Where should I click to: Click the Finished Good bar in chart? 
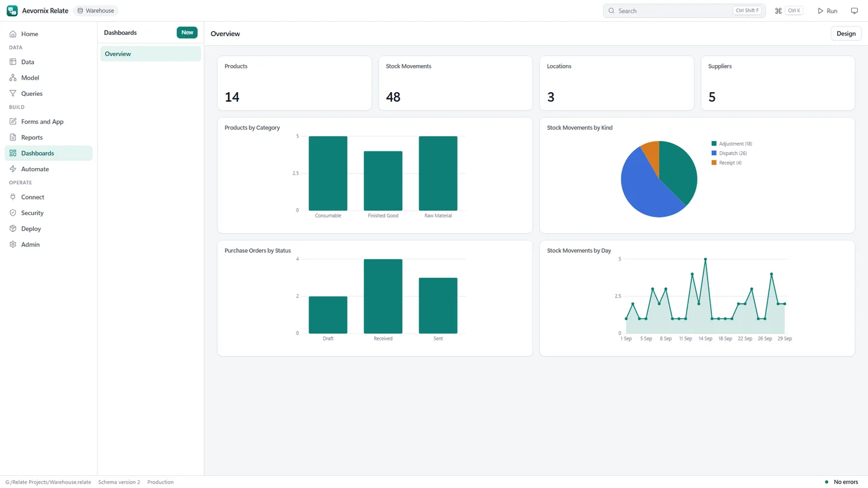pos(383,181)
